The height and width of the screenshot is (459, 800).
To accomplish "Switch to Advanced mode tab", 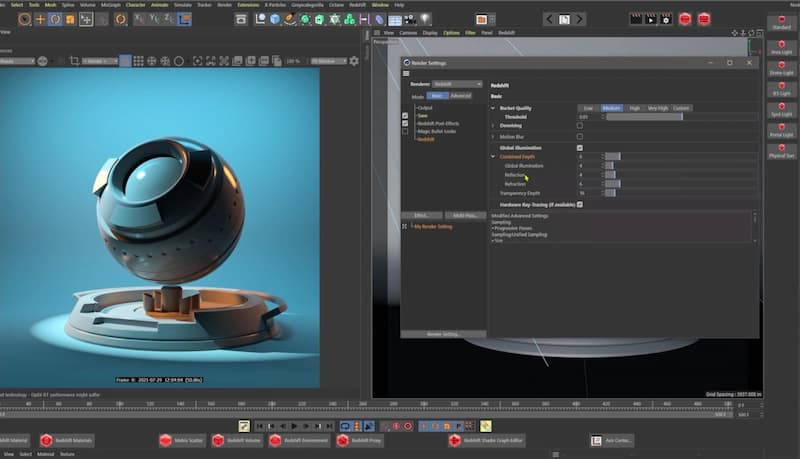I will (460, 96).
